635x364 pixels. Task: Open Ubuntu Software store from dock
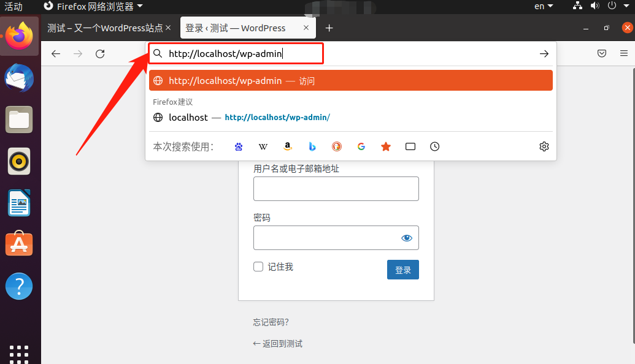pyautogui.click(x=19, y=244)
